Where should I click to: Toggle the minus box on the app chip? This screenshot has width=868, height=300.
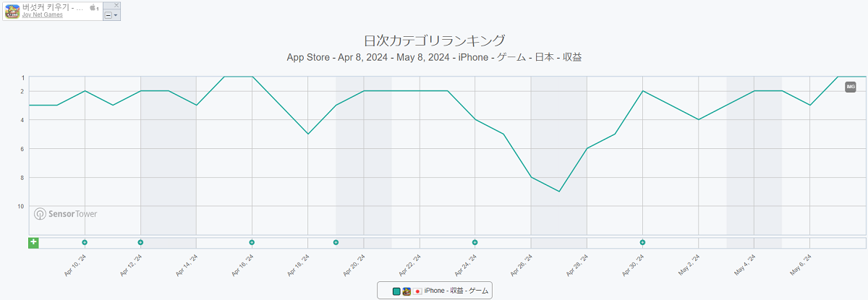(x=108, y=15)
